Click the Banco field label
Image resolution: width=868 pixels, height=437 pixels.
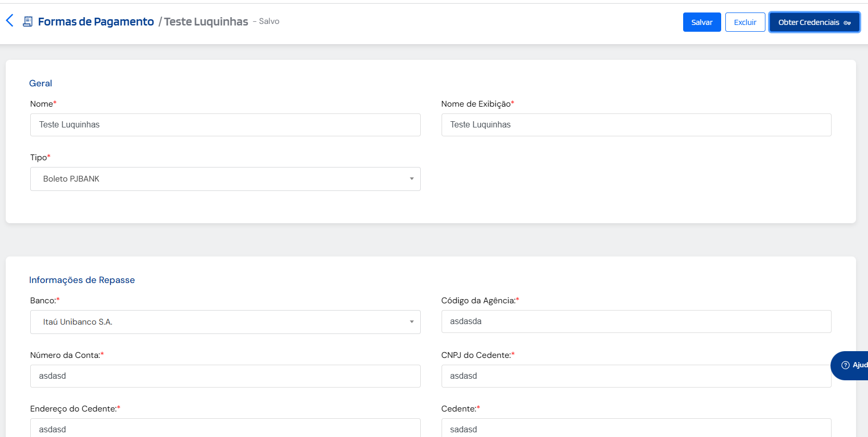[x=45, y=300]
